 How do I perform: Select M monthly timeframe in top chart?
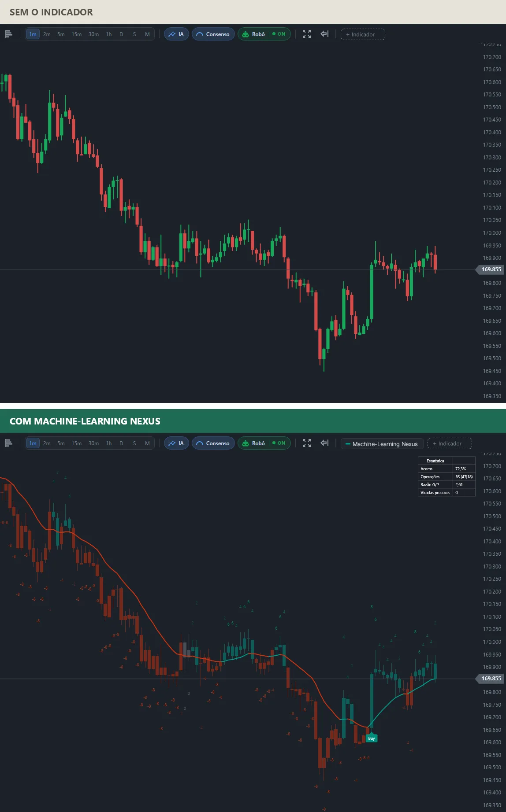147,34
